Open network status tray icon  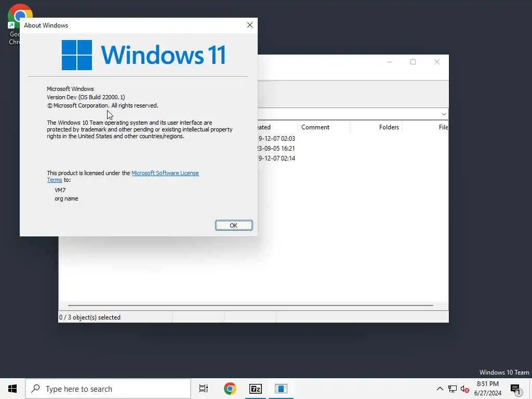point(453,389)
